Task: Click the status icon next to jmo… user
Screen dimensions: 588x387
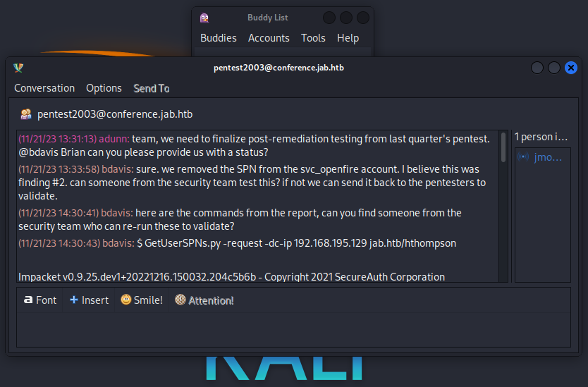Action: [x=523, y=156]
